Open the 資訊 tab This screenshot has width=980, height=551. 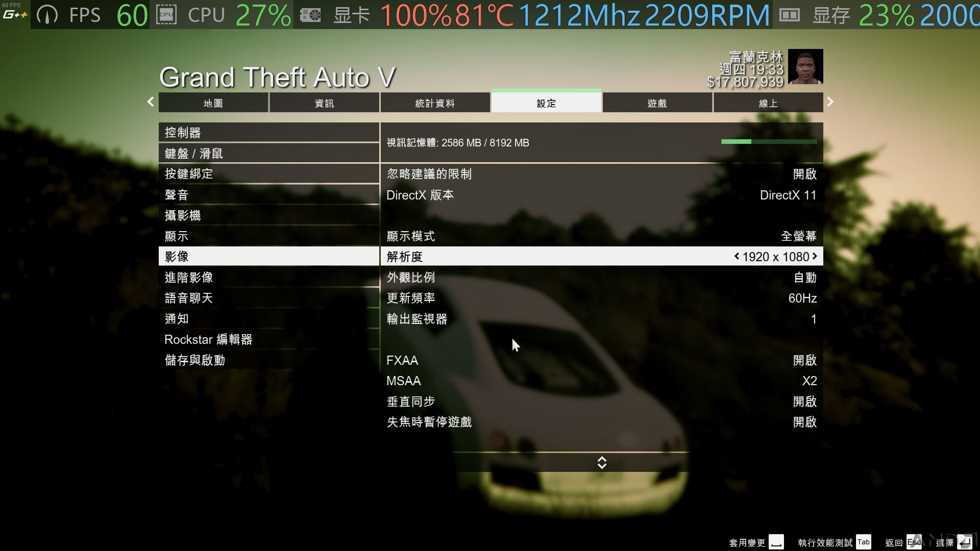[x=324, y=103]
